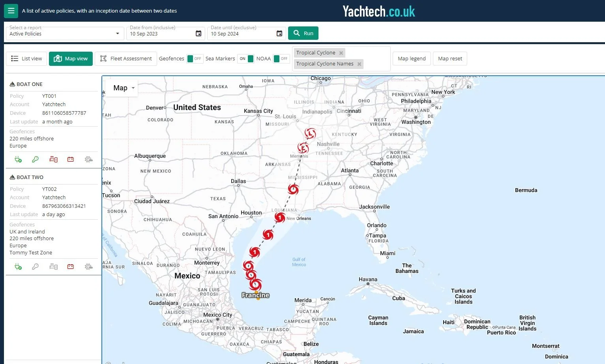Click Boat One's weather icon

click(88, 159)
